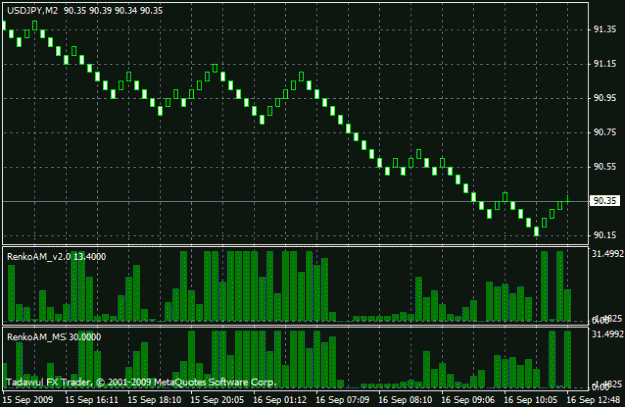Click the 31.4992 scale value of RenkoAM_v2.0
This screenshot has width=625, height=407.
click(x=607, y=254)
